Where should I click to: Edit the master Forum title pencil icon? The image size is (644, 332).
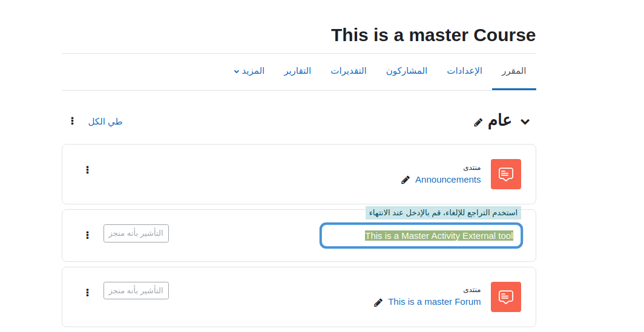tap(378, 302)
